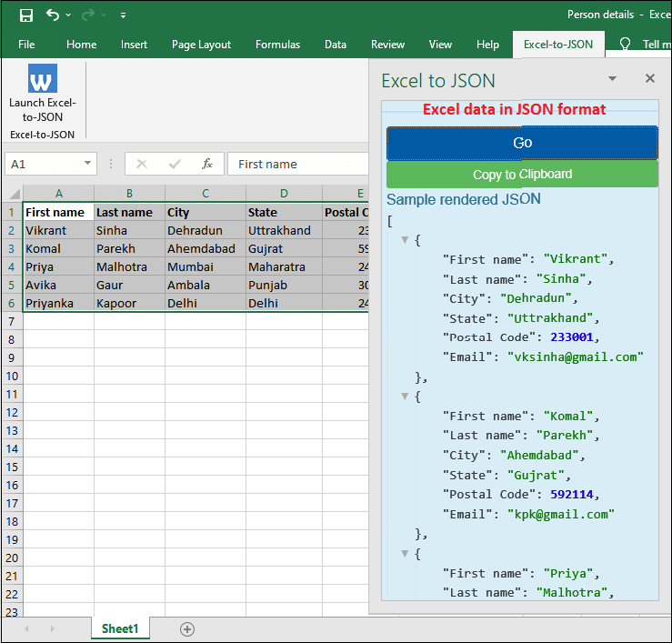Switch to the Home ribbon tab

tap(82, 45)
